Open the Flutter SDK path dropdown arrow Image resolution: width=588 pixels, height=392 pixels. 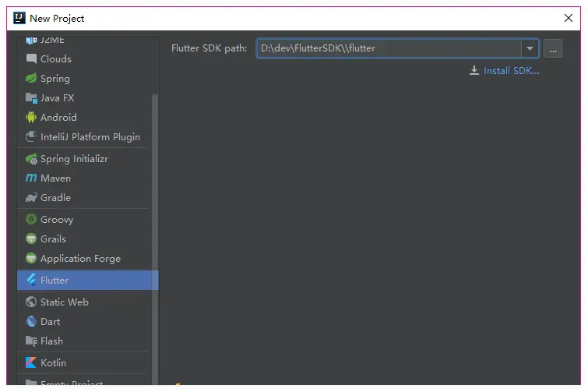click(x=530, y=48)
